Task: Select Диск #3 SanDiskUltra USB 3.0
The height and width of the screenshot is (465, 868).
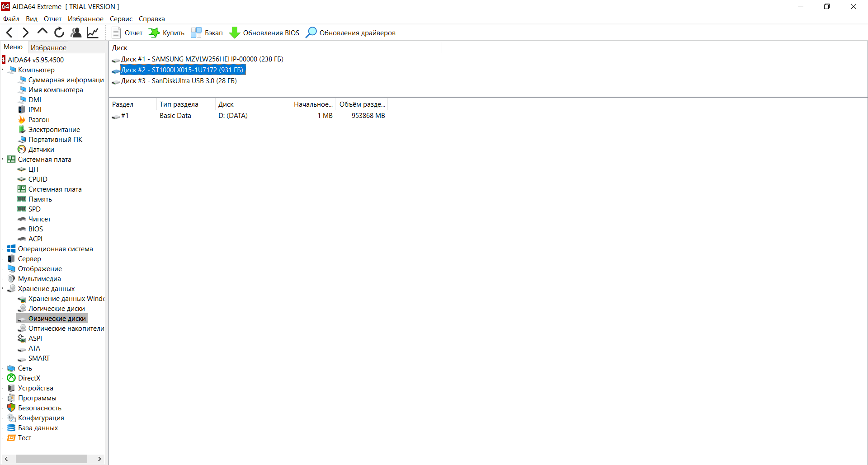Action: click(179, 81)
